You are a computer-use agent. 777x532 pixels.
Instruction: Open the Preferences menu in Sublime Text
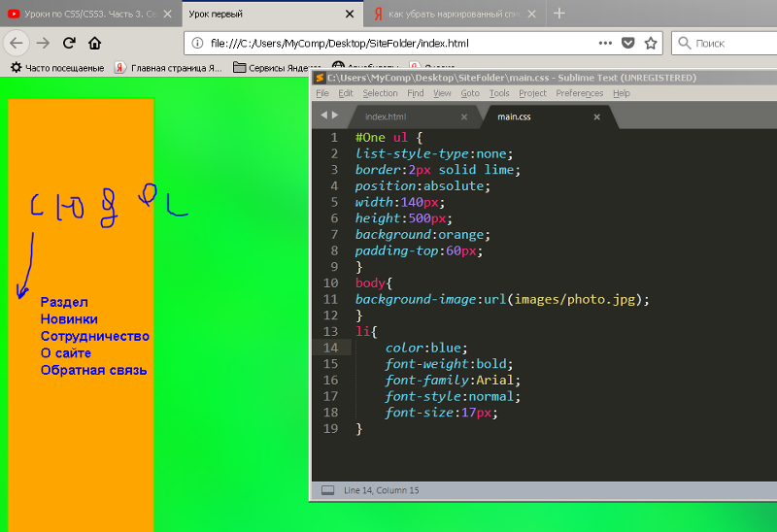coord(579,93)
